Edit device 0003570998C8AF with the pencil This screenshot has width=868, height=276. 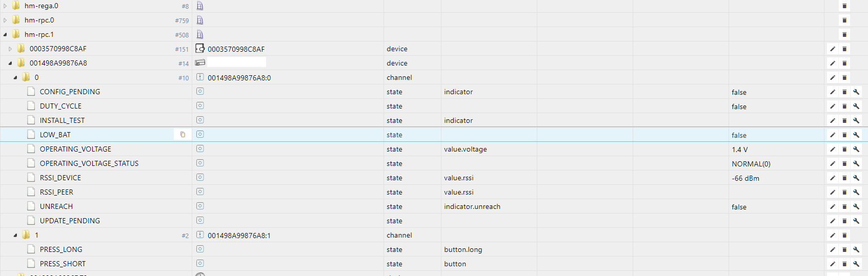coord(833,49)
